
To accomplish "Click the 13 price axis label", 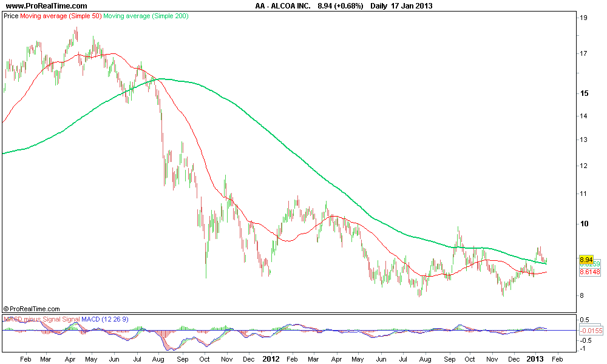I will [x=584, y=140].
